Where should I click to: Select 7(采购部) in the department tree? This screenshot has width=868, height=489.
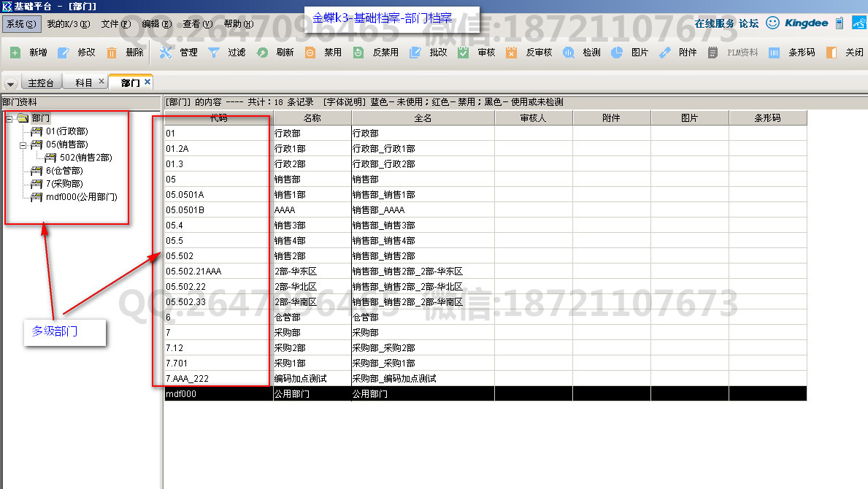point(64,184)
